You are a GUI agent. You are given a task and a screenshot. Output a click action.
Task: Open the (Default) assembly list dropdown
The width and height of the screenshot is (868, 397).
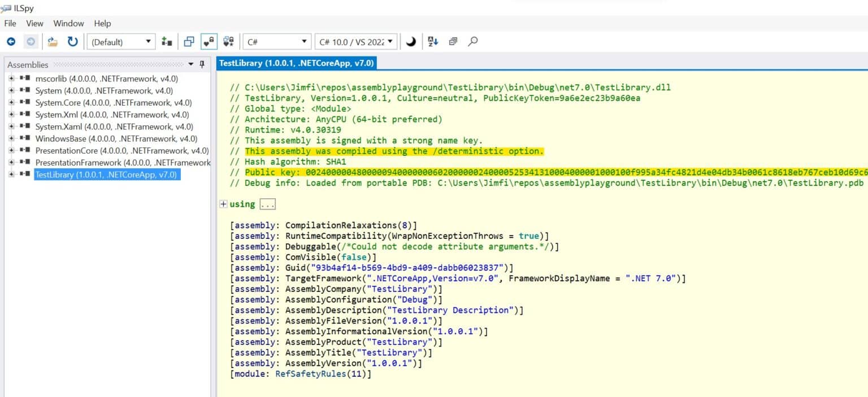pyautogui.click(x=121, y=42)
